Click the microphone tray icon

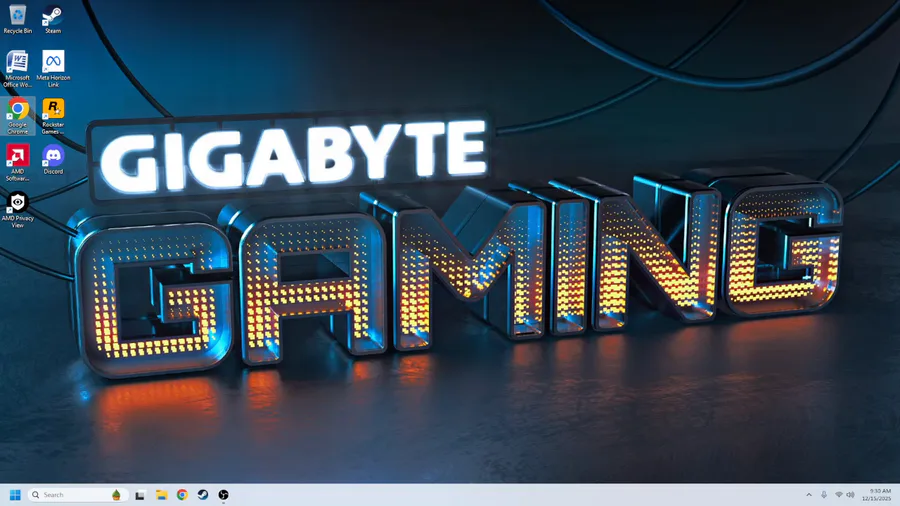(824, 495)
